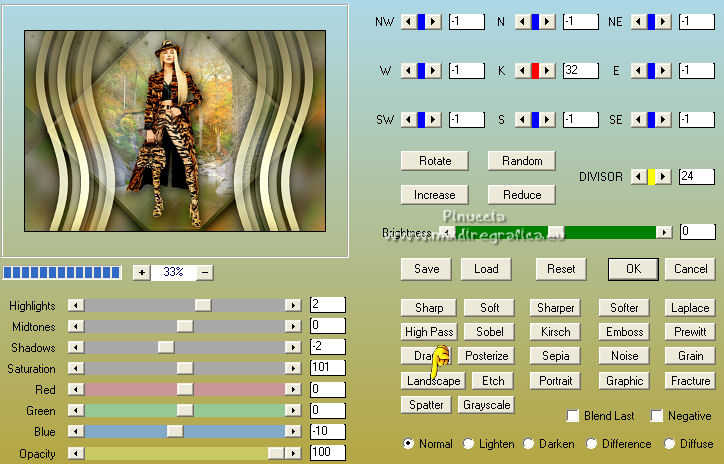The height and width of the screenshot is (464, 724).
Task: Apply the Emboss preset
Action: [624, 331]
